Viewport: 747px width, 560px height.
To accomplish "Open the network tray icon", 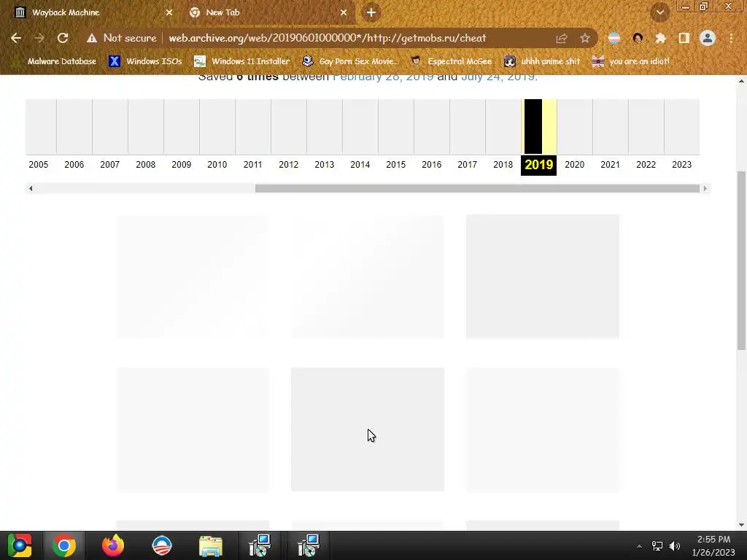I will [x=657, y=546].
